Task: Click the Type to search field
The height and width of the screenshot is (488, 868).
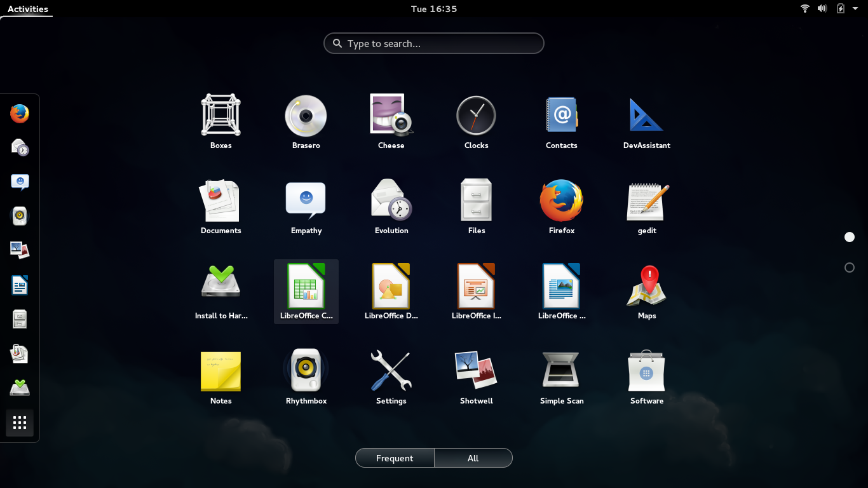Action: tap(434, 43)
